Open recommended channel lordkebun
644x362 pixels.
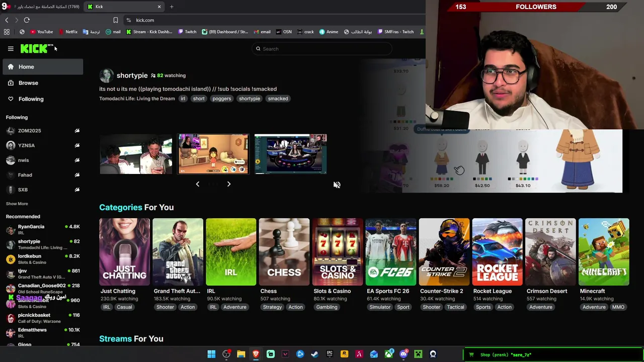pos(43,259)
